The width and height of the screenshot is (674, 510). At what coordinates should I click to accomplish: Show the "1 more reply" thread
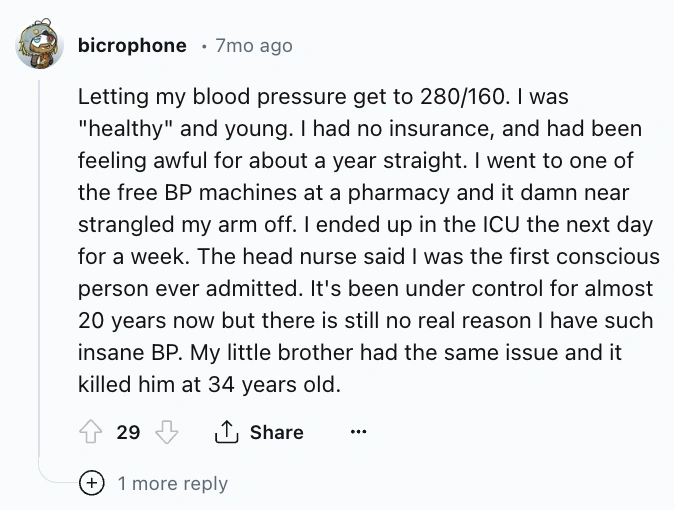point(172,484)
